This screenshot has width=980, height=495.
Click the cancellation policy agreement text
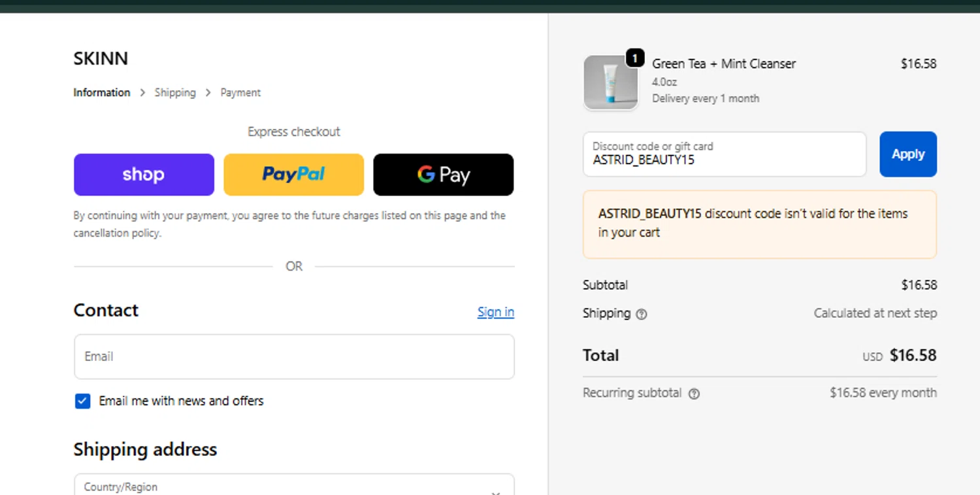tap(289, 224)
